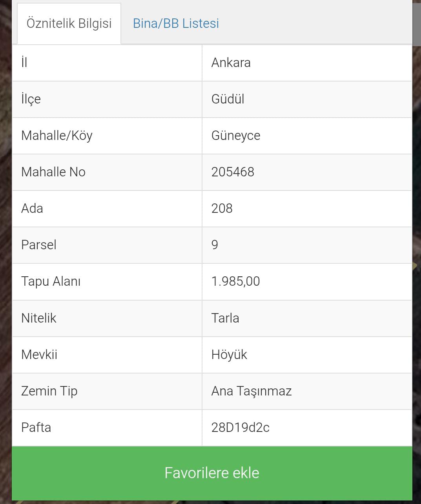Click the Mevkii value Höyük
This screenshot has width=421, height=504.
(307, 355)
